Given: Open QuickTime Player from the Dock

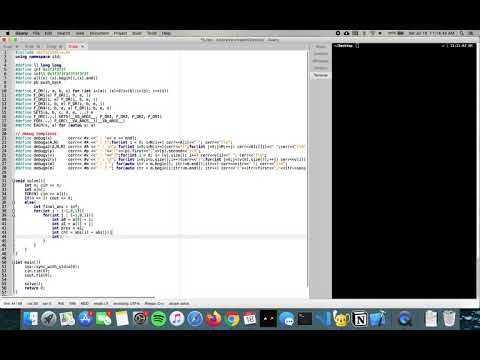Looking at the screenshot, I should (x=405, y=319).
